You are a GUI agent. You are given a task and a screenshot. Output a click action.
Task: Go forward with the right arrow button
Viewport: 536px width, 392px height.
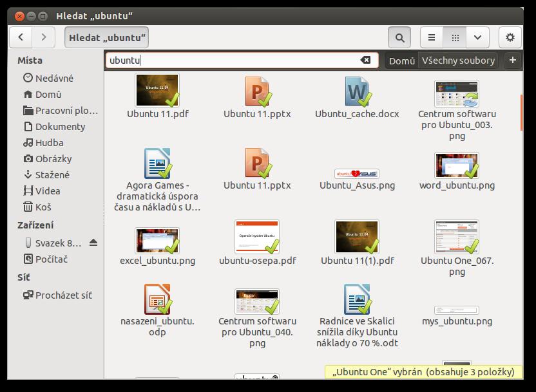[x=43, y=37]
